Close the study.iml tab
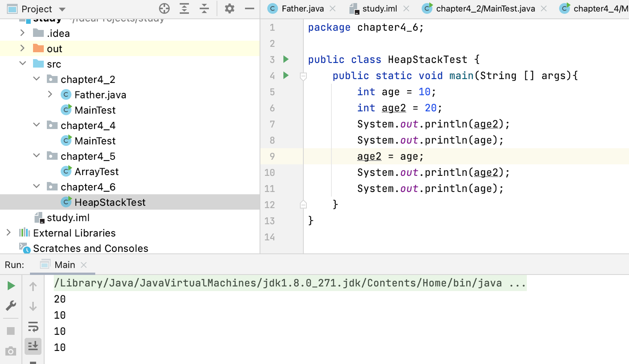 point(406,8)
